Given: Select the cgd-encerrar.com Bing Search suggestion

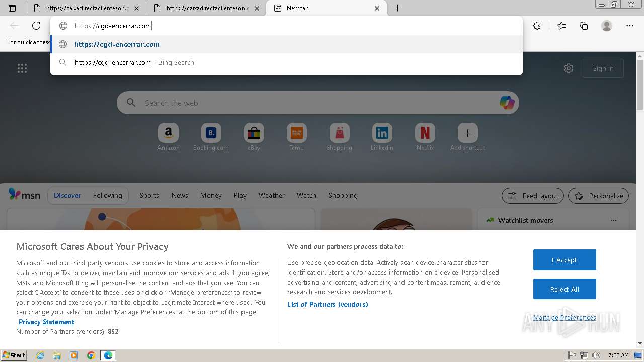Looking at the screenshot, I should (x=286, y=62).
